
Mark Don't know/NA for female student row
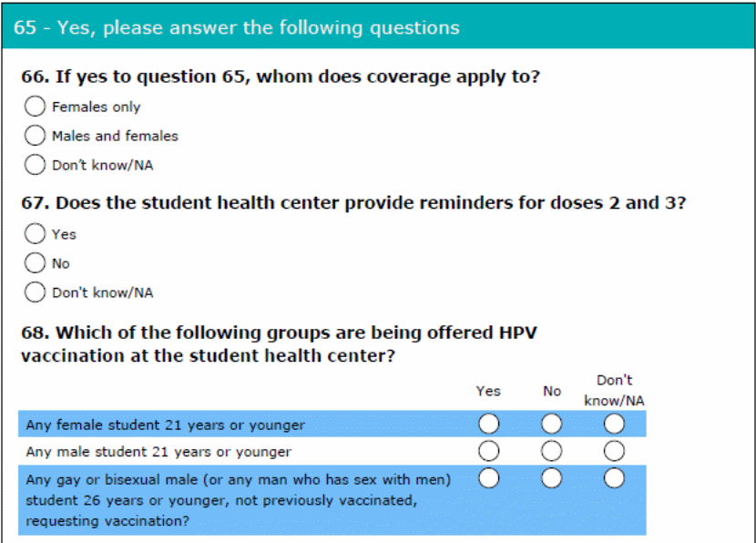[615, 425]
